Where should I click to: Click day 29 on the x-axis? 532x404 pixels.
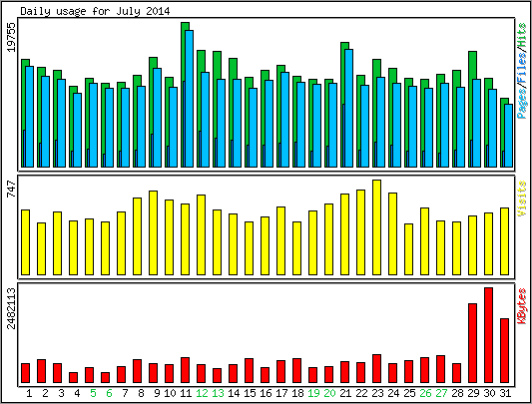click(473, 393)
